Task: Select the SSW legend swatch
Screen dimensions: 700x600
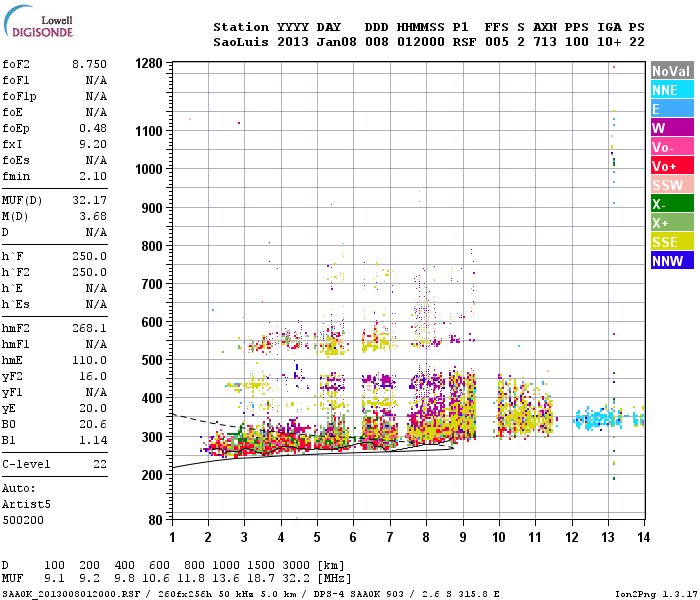Action: (x=672, y=185)
